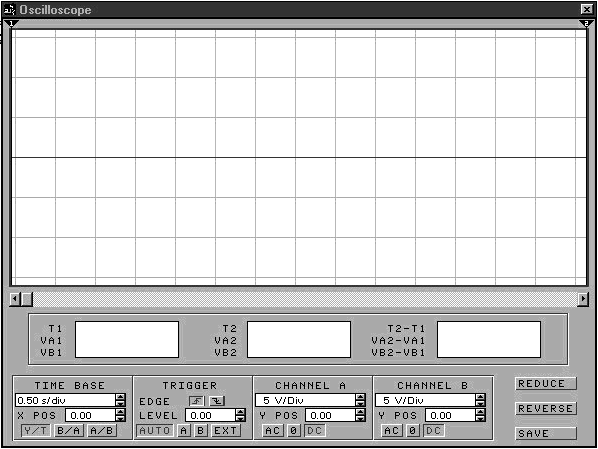
Task: Set trigger source to channel A
Action: coord(184,431)
